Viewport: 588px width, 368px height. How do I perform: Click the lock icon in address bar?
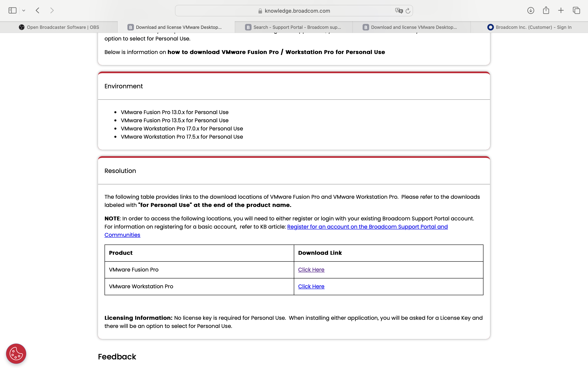pos(260,11)
